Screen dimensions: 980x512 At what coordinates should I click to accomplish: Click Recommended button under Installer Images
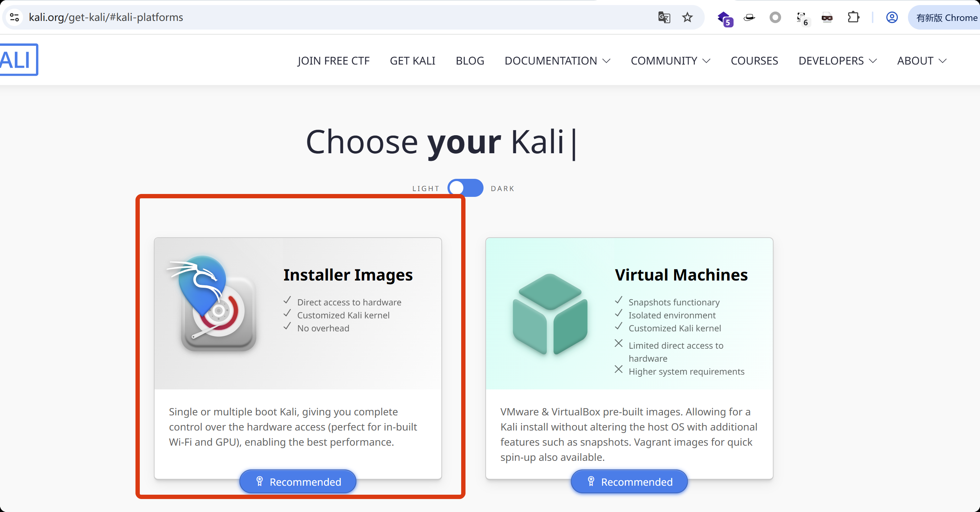(298, 482)
